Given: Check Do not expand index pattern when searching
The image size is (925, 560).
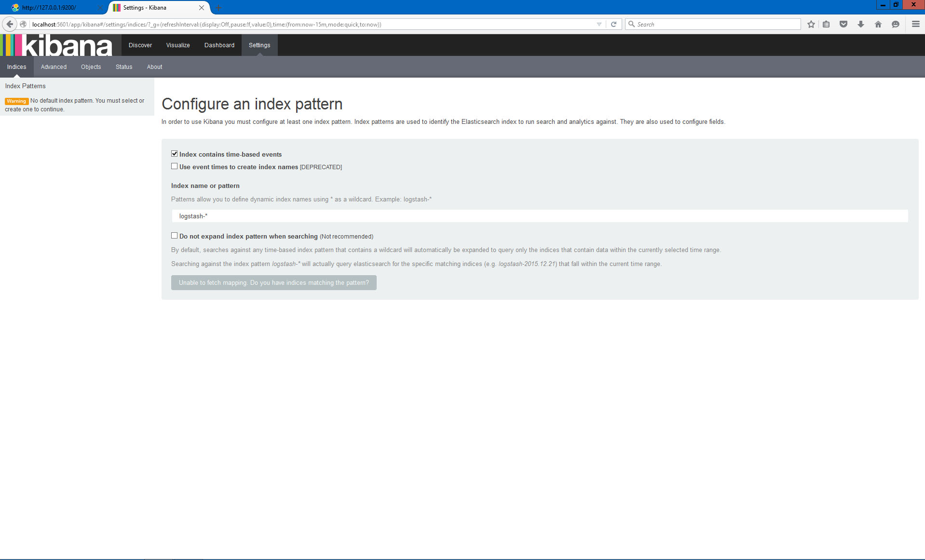Looking at the screenshot, I should pos(175,236).
